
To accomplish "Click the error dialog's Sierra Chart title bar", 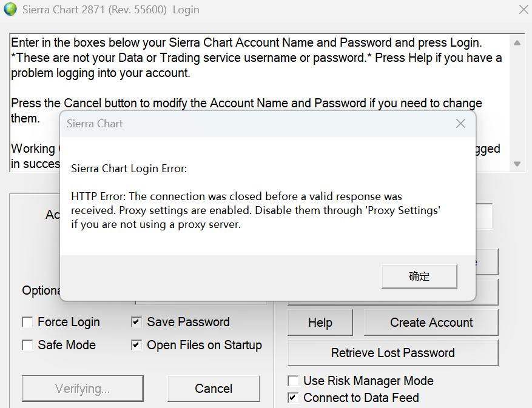I will point(243,124).
